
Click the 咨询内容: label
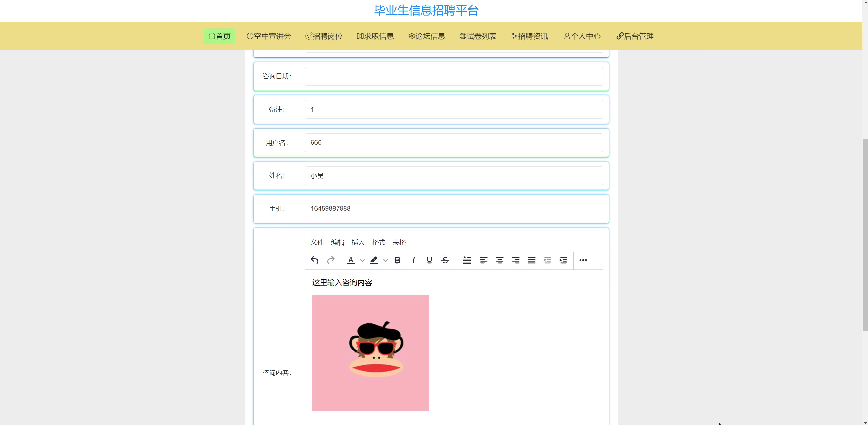(x=277, y=373)
